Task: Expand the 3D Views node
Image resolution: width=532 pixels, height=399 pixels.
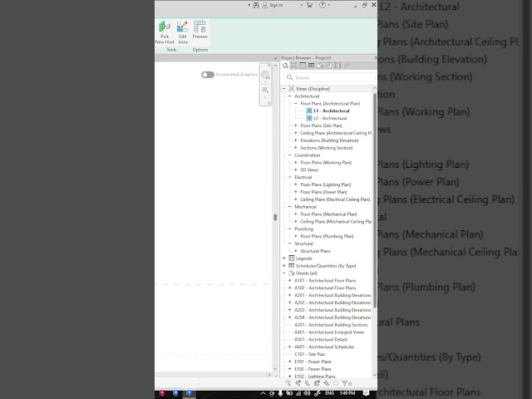Action: click(x=296, y=170)
